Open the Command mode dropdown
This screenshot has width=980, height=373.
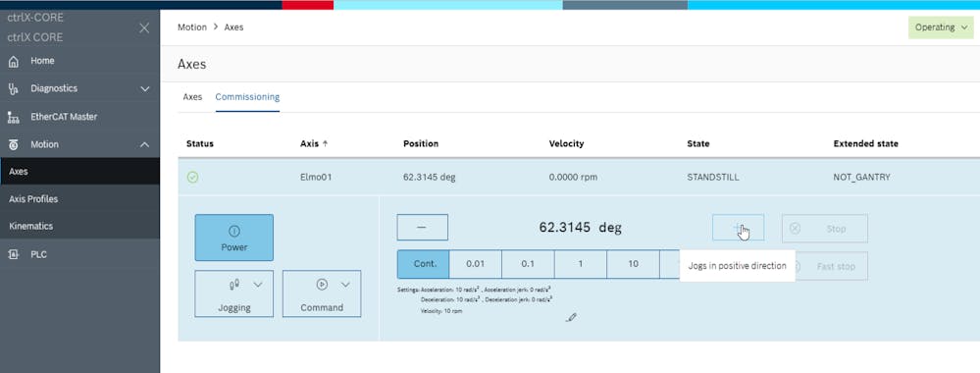(322, 293)
